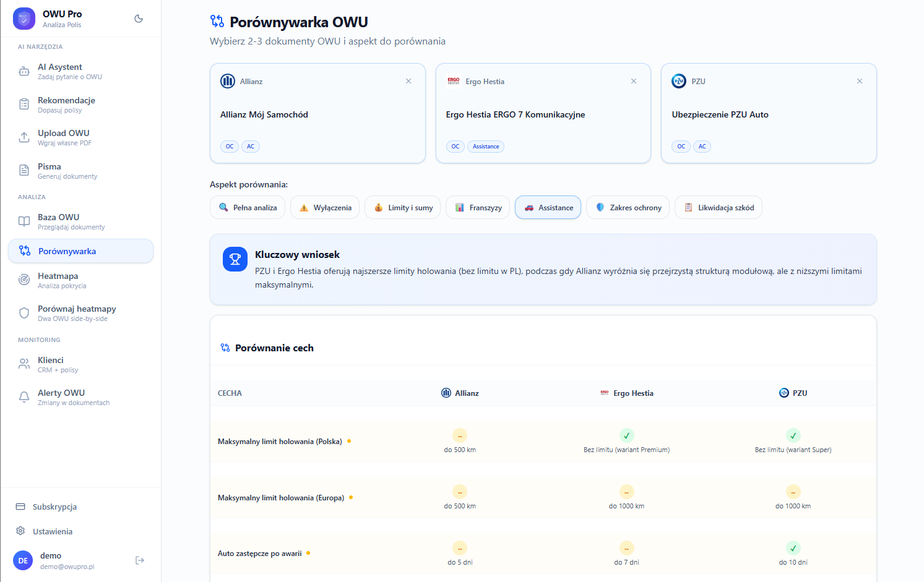Toggle the Assistance badge on Ergo Hestia card
Image resolution: width=924 pixels, height=582 pixels.
tap(486, 147)
